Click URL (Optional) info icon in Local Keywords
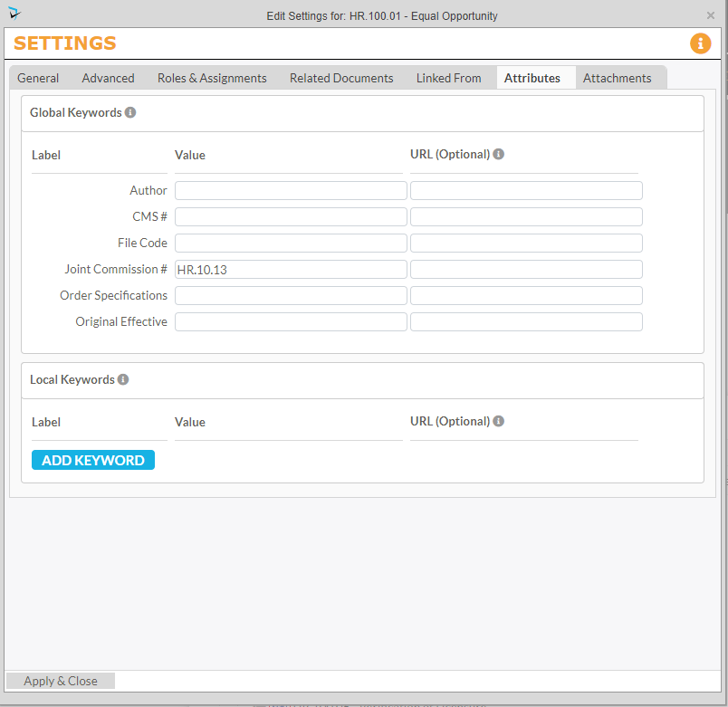Image resolution: width=728 pixels, height=707 pixels. pyautogui.click(x=499, y=421)
